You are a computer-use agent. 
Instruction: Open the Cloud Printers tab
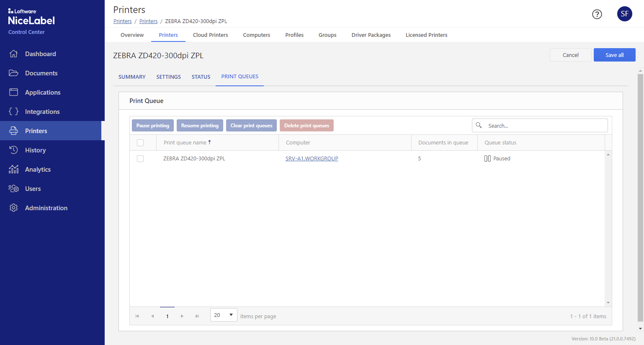click(x=210, y=35)
